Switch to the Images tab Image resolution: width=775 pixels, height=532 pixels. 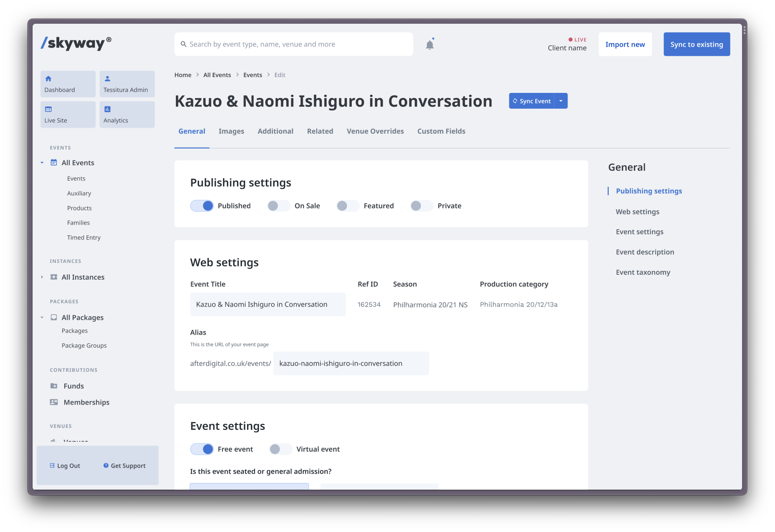[232, 131]
